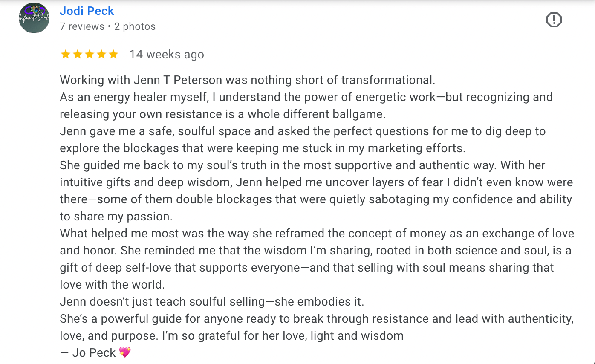595x364 pixels.
Task: Click the second gold rating star
Action: point(77,55)
